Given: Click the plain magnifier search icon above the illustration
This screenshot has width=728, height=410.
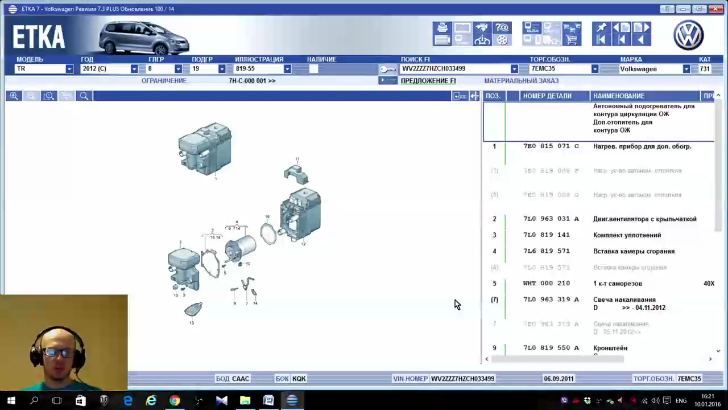Looking at the screenshot, I should point(84,96).
